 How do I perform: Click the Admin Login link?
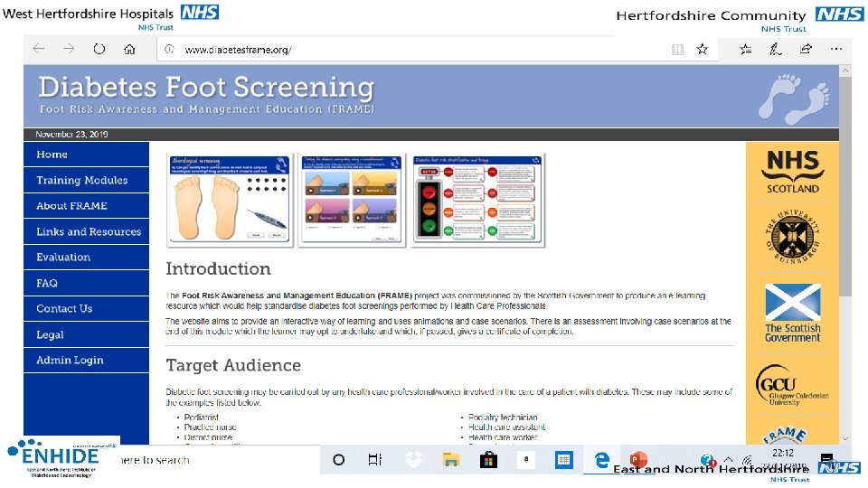pos(87,360)
